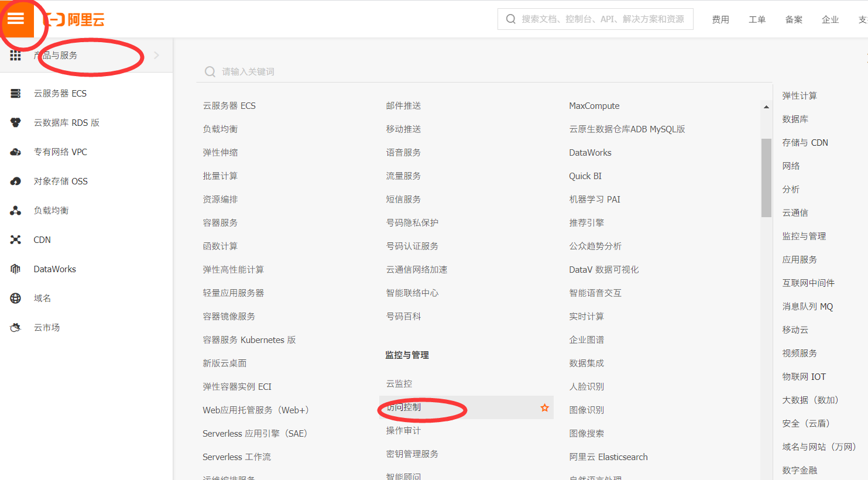Open DataV 数据可视化 link
868x480 pixels.
(604, 270)
